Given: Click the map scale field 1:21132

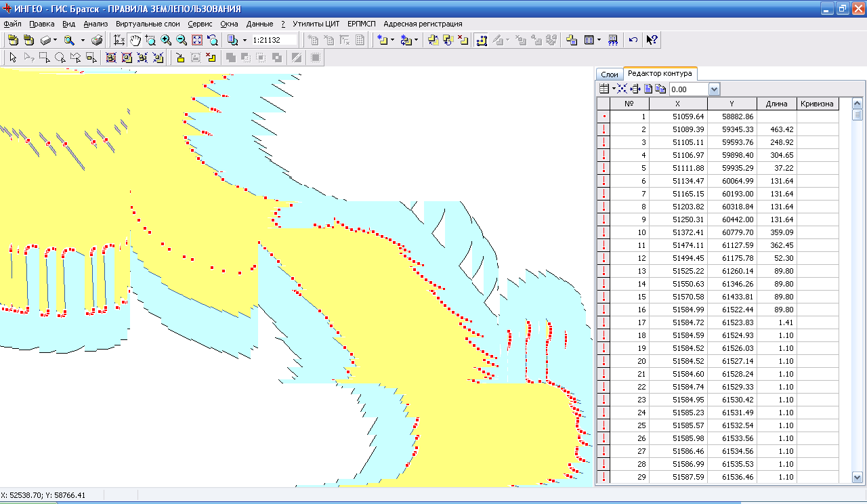Looking at the screenshot, I should pyautogui.click(x=274, y=40).
